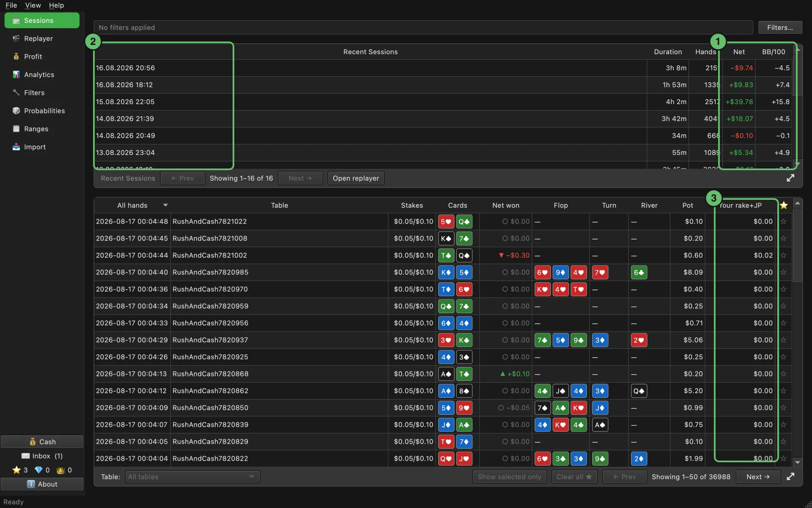The height and width of the screenshot is (508, 812).
Task: Select the Sessions sidebar item
Action: click(x=41, y=20)
